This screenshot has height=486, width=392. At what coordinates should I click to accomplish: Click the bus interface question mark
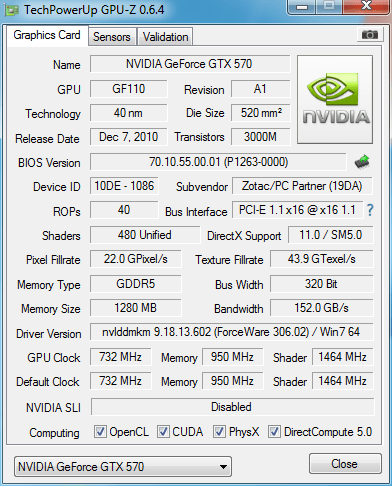point(370,210)
